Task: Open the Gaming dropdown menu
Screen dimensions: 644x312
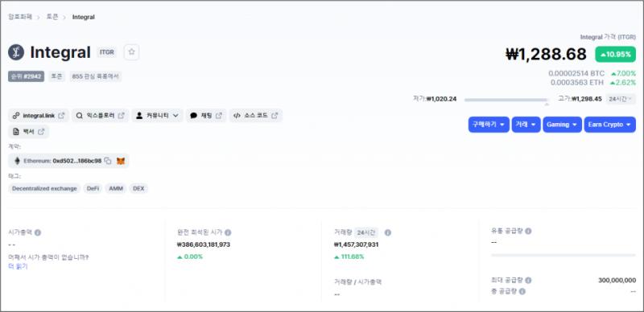Action: [x=562, y=125]
